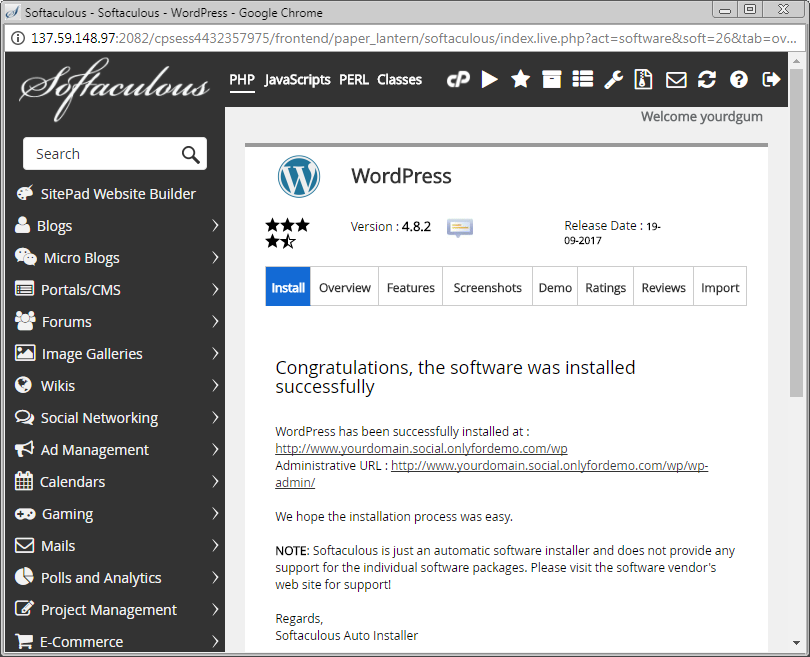Expand the Mails chevron

tap(215, 545)
